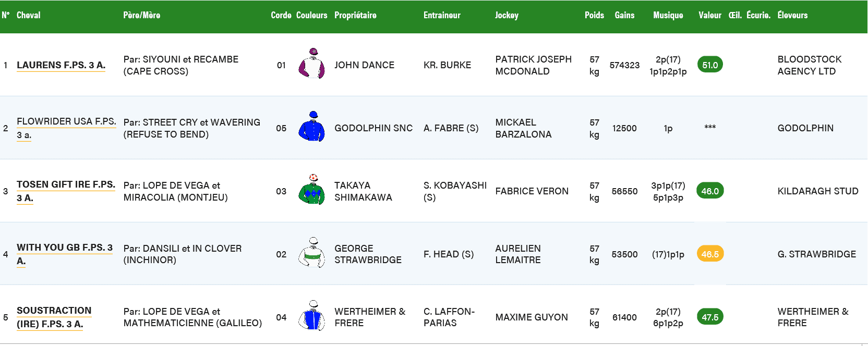Click the orange 46.5 value badge
Viewport: 868px width, 346px height.
[710, 254]
